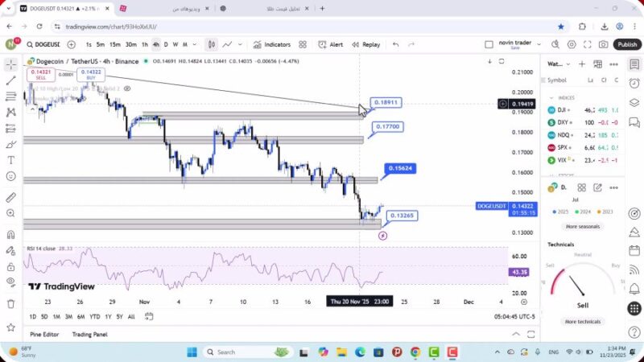The image size is (644, 362).
Task: Select the candlestick chart type icon
Action: click(x=211, y=44)
